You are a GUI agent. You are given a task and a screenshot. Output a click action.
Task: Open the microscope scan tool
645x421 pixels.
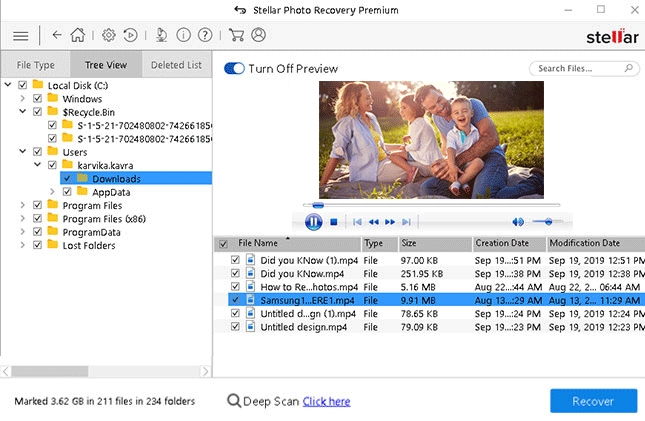click(161, 36)
